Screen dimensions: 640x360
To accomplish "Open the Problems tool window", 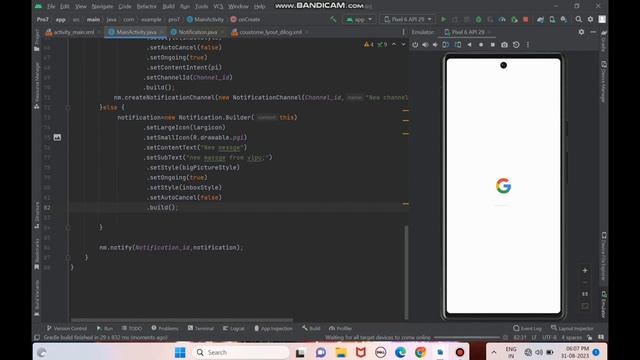I will tap(165, 328).
